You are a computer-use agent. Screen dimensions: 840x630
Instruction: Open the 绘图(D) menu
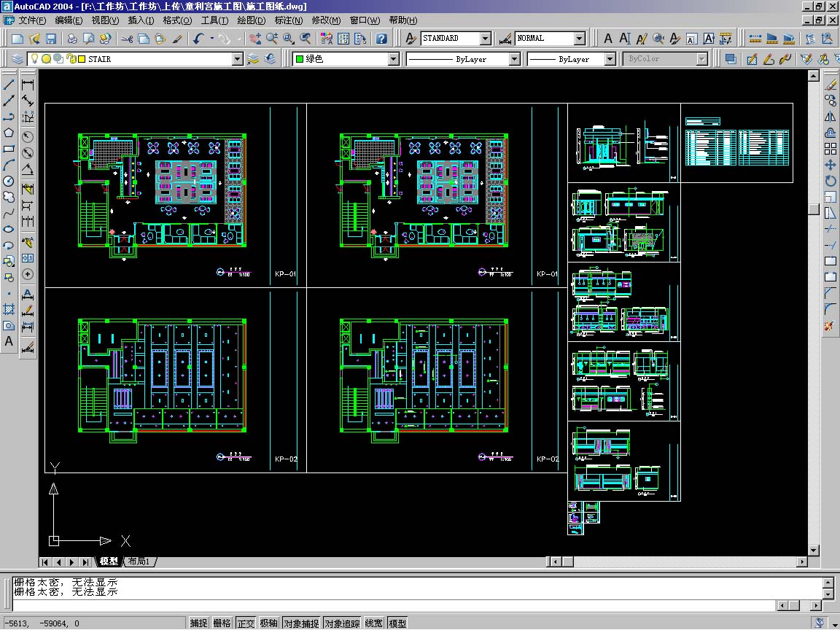(x=252, y=20)
